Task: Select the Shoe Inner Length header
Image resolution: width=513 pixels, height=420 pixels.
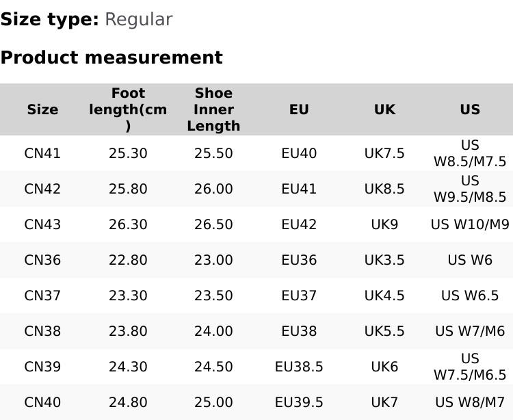Action: tap(213, 109)
